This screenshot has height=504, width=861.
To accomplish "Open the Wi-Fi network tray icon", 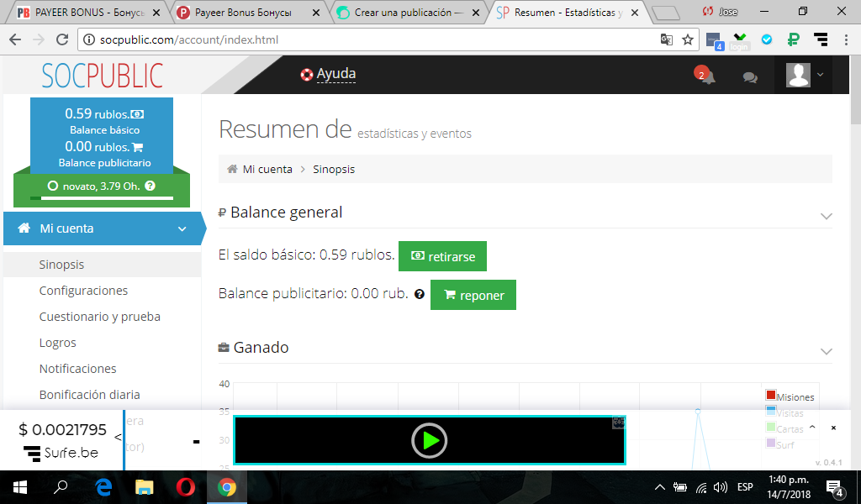I will (x=700, y=487).
